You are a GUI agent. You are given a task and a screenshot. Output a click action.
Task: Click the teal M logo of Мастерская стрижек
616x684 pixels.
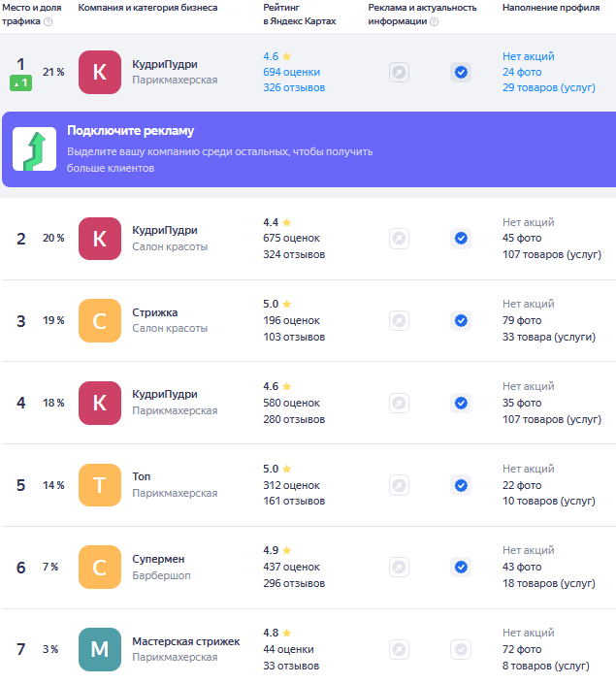click(x=100, y=649)
